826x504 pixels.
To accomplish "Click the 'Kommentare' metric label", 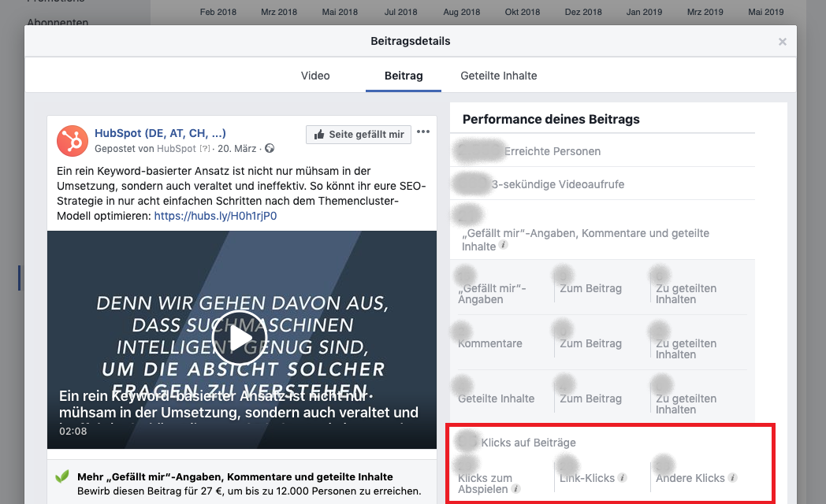I will (x=490, y=343).
